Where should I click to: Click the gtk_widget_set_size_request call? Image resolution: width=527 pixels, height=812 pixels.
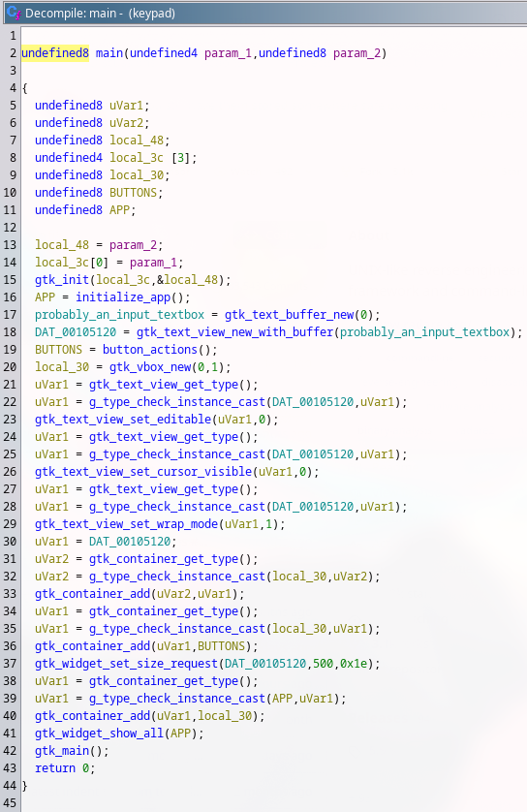pos(126,664)
